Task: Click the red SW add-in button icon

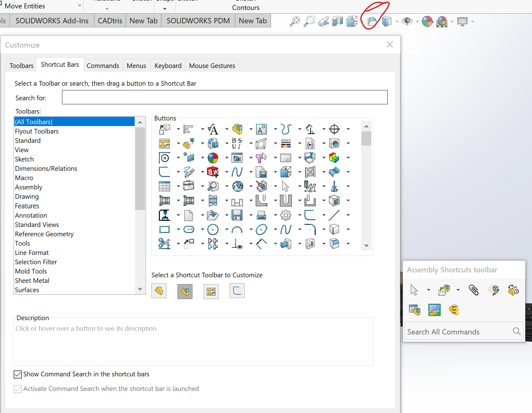Action: [x=213, y=172]
